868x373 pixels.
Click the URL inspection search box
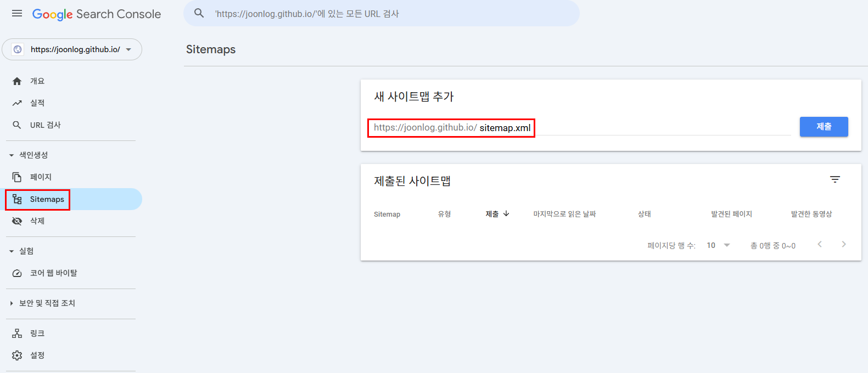[x=382, y=13]
